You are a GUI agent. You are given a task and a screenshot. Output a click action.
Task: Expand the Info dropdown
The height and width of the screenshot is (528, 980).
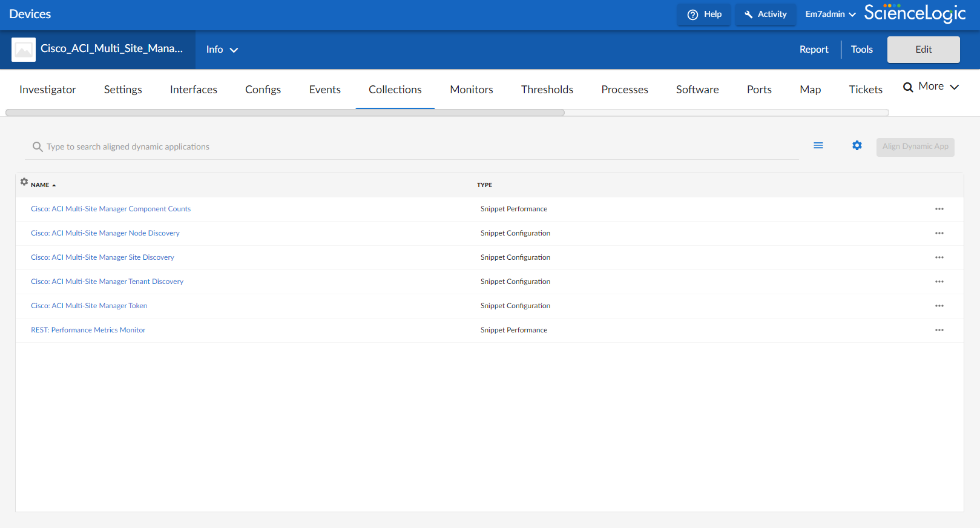pyautogui.click(x=222, y=50)
